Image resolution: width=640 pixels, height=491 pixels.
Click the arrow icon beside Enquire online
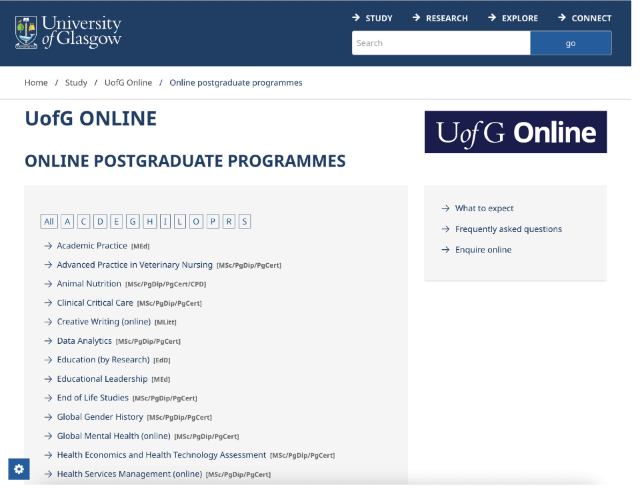point(445,250)
